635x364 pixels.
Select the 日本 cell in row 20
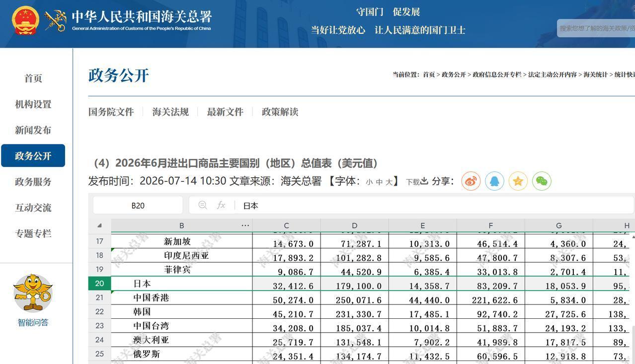(181, 284)
